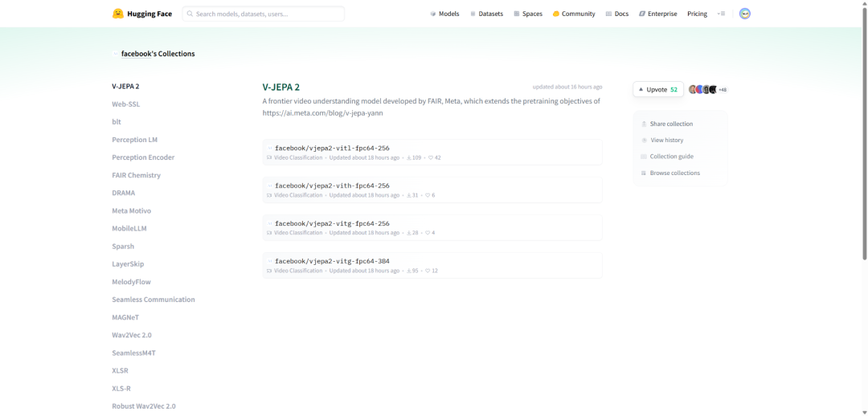Click Share collection
The width and height of the screenshot is (868, 416).
click(x=667, y=124)
